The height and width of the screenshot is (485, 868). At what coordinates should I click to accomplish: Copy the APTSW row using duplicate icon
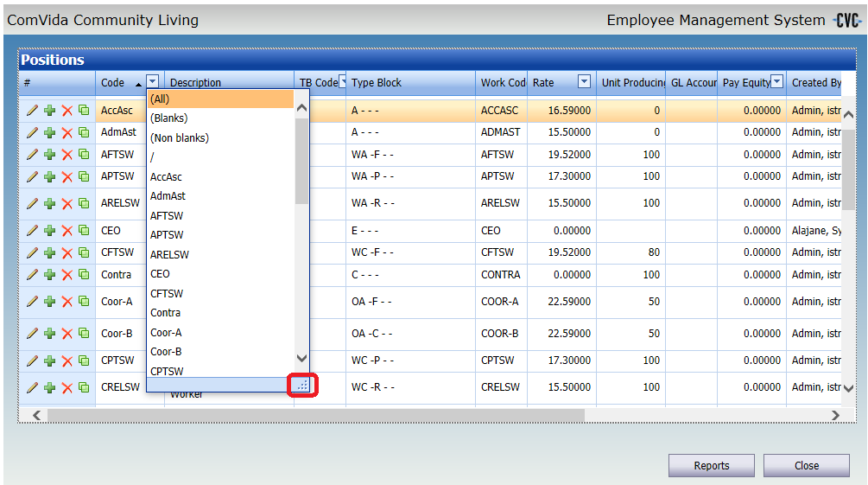coord(84,176)
